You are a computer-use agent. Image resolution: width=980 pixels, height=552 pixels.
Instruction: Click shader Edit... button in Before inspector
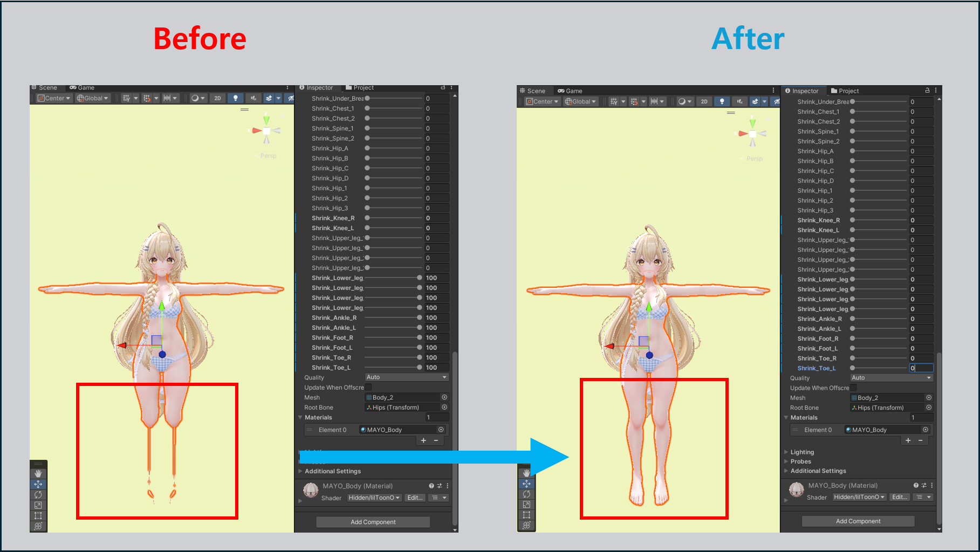pos(415,498)
